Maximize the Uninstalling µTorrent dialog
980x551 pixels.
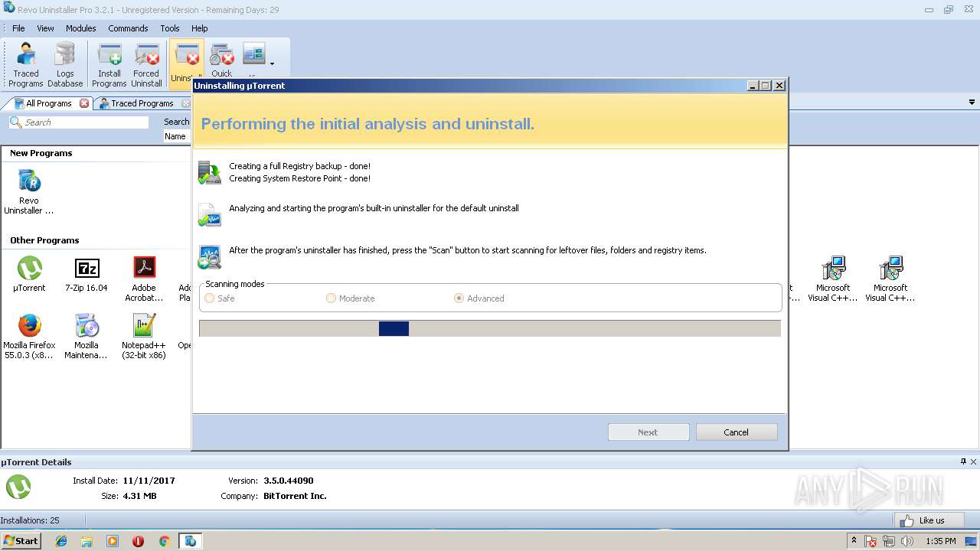tap(765, 86)
